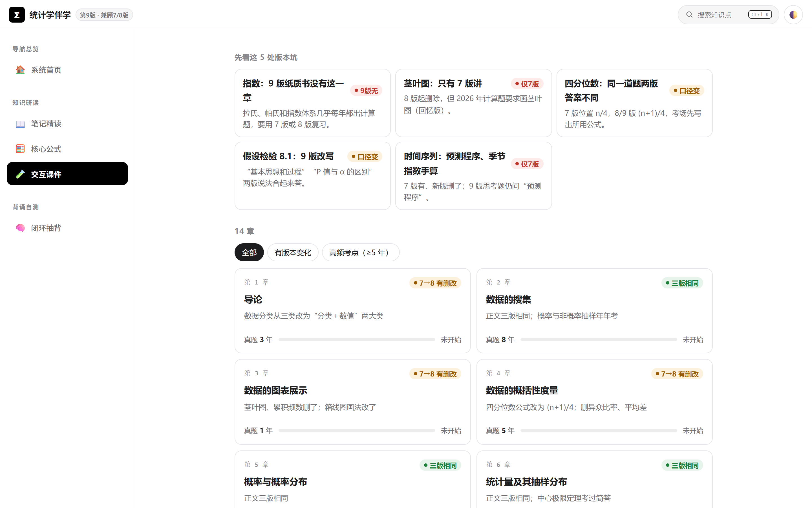This screenshot has height=508, width=812.
Task: Click the sigma logo icon for 统计学伴学
Action: click(17, 15)
